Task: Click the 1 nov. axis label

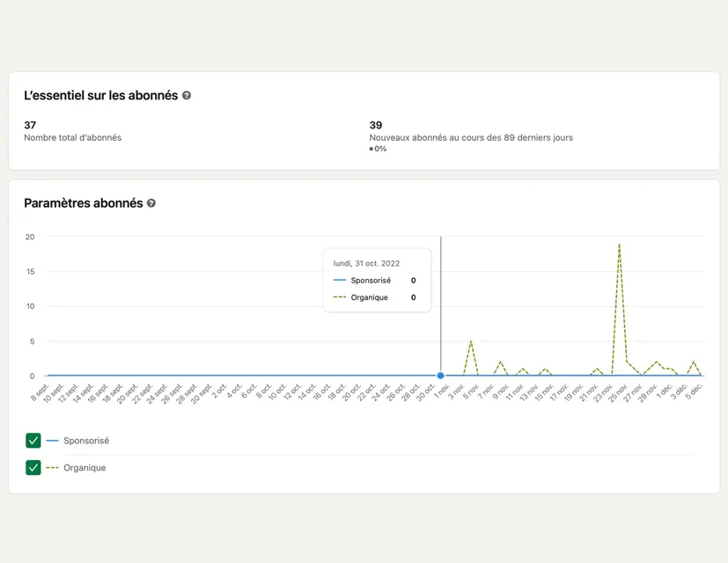Action: pos(442,391)
